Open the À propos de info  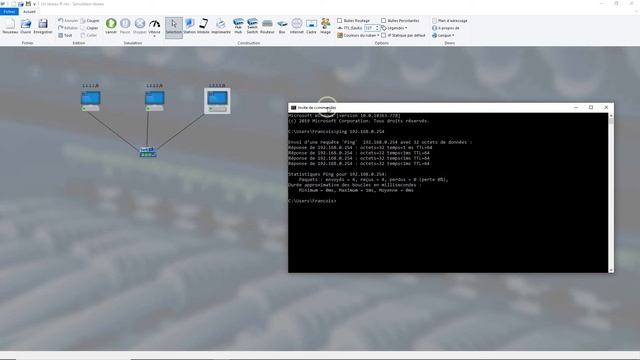pyautogui.click(x=446, y=28)
